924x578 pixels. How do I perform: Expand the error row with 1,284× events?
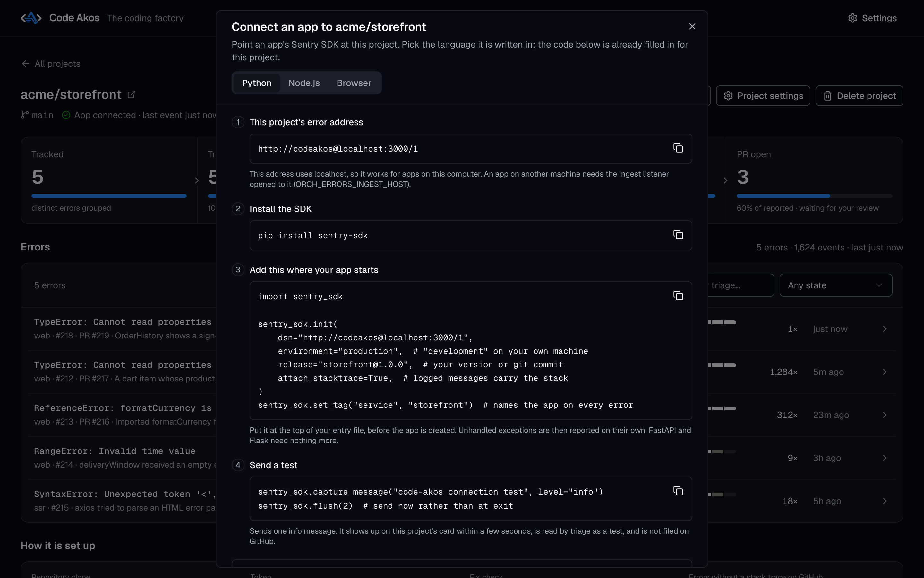pyautogui.click(x=885, y=372)
